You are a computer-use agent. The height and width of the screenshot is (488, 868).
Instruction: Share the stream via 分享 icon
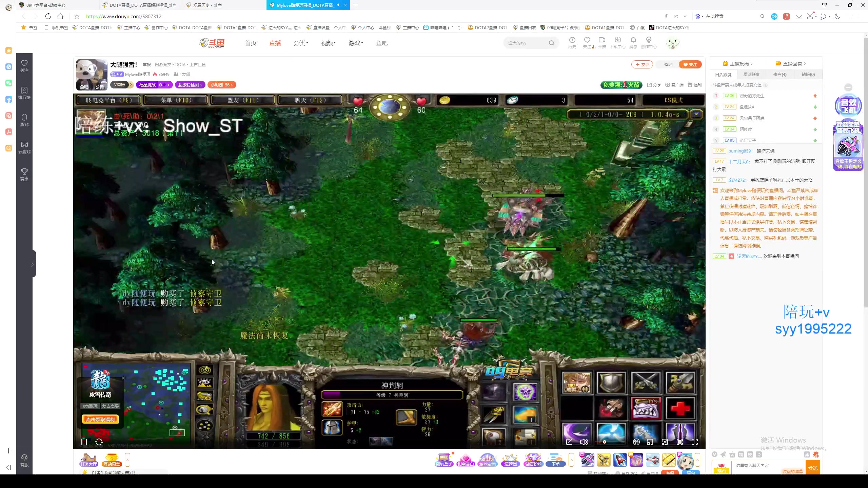(654, 85)
